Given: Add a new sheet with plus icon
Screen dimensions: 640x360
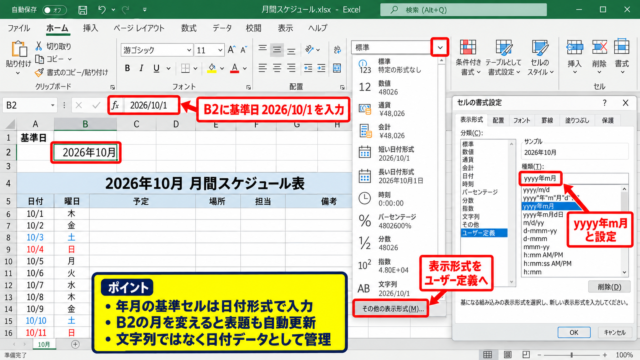Looking at the screenshot, I should click(x=75, y=344).
